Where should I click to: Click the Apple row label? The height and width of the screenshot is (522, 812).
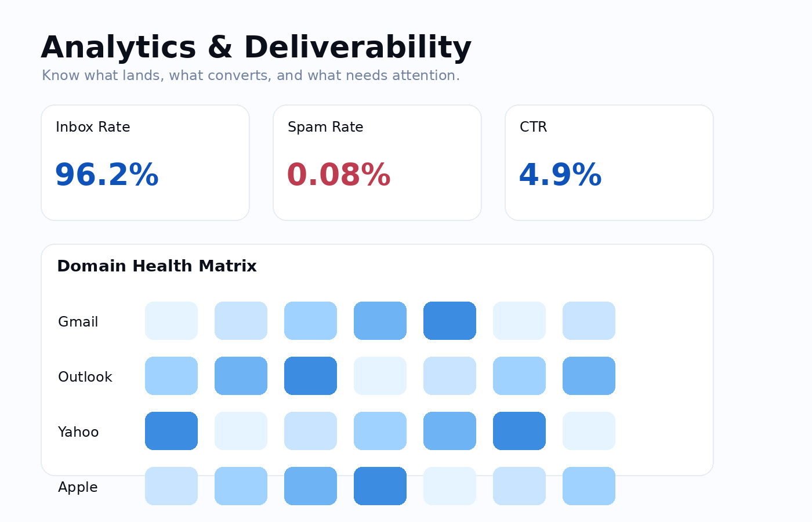(77, 487)
